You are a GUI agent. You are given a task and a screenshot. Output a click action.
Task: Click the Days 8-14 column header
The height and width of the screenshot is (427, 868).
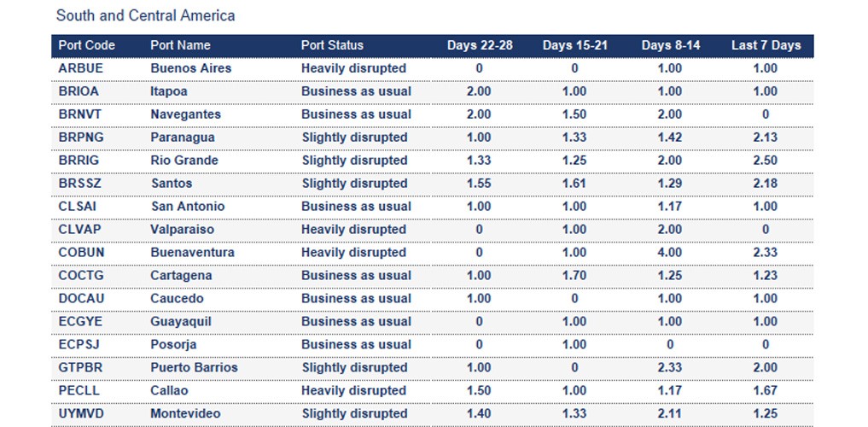(671, 45)
